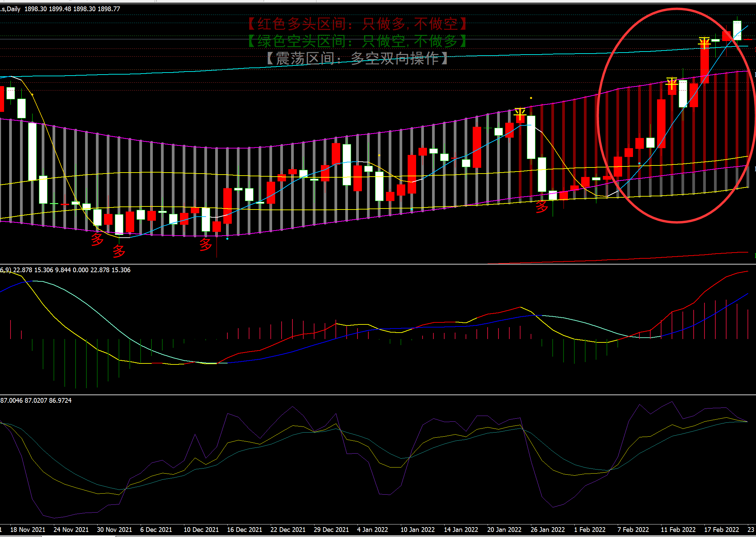The height and width of the screenshot is (537, 756).
Task: Click the tall white candle after 18 Nov
Action: tap(32, 151)
